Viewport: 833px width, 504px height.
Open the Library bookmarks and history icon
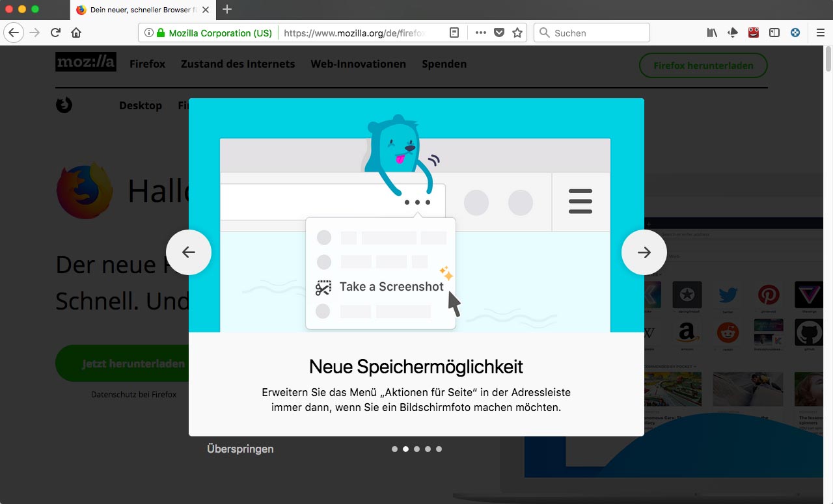[x=712, y=33]
